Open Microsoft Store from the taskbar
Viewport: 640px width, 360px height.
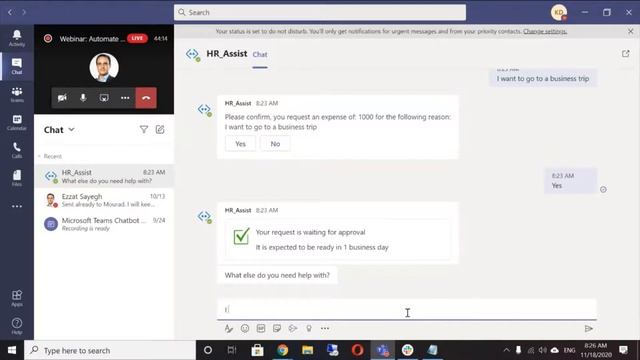257,350
